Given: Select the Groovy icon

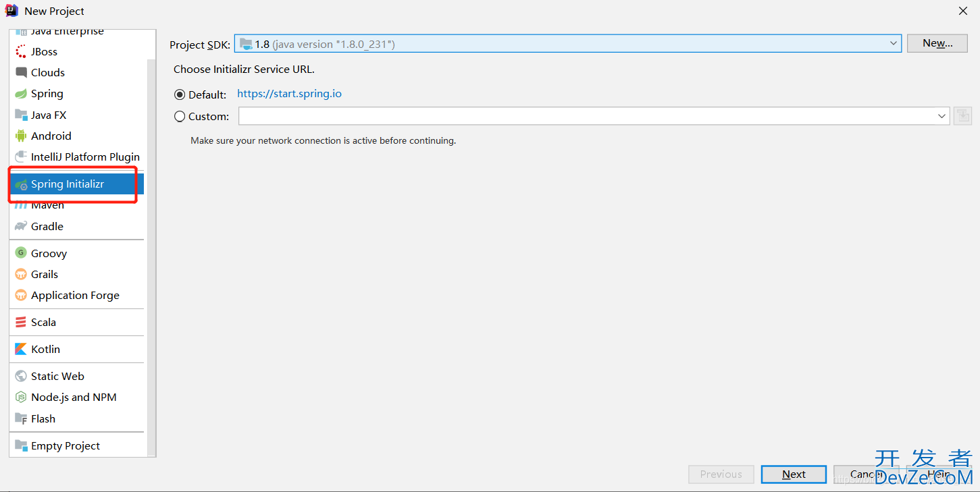Looking at the screenshot, I should click(x=21, y=253).
